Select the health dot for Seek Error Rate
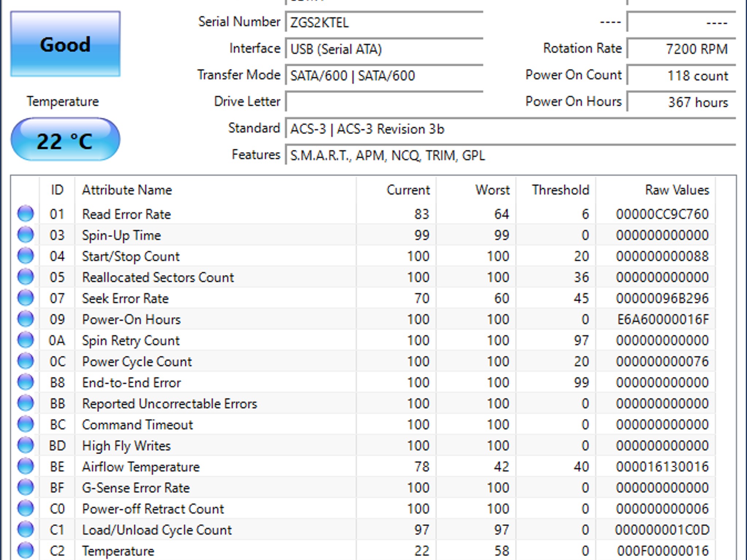747x560 pixels. (26, 298)
